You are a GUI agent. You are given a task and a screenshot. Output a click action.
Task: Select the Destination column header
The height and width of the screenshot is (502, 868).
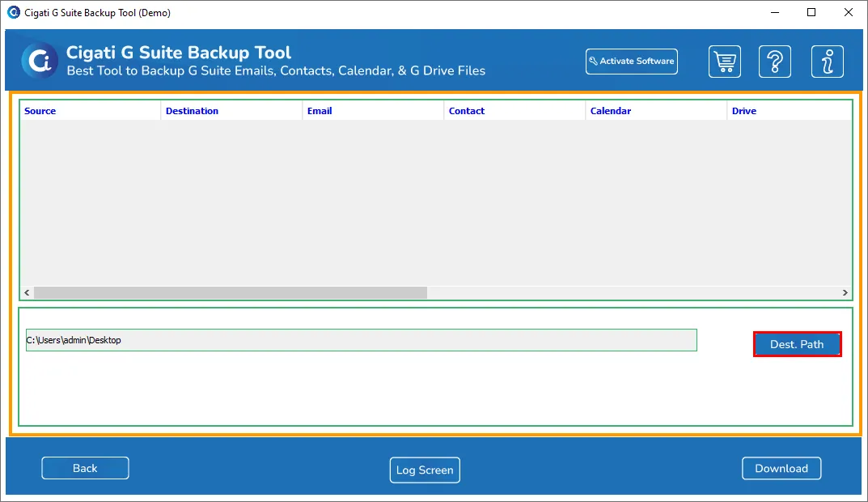[x=232, y=111]
